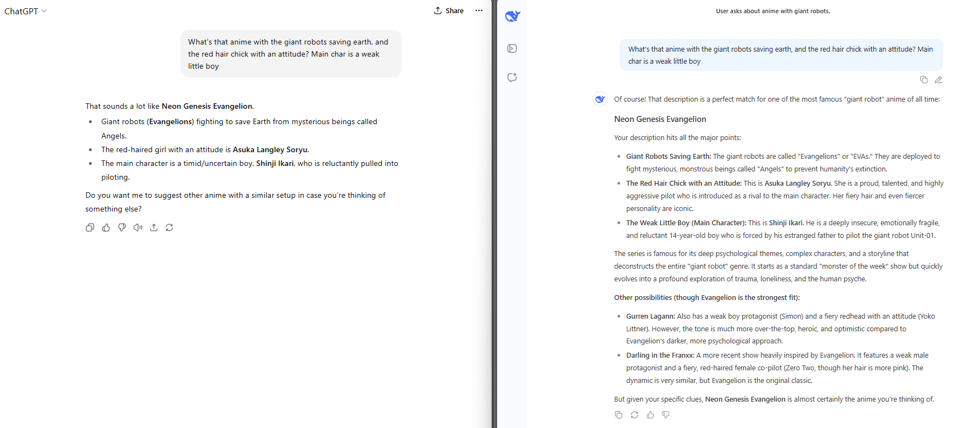
Task: Click the DeepSeek avatar beside the response
Action: tap(600, 99)
